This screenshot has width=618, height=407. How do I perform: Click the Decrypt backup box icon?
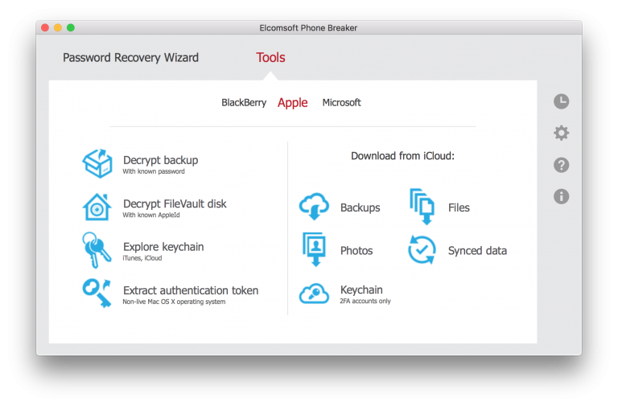[x=97, y=163]
